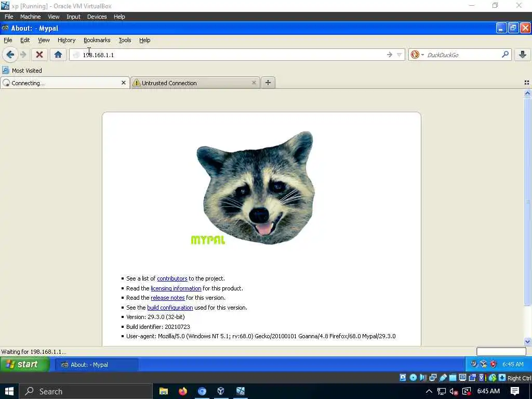Show hidden icons via host tray chevron
532x399 pixels.
click(x=429, y=391)
